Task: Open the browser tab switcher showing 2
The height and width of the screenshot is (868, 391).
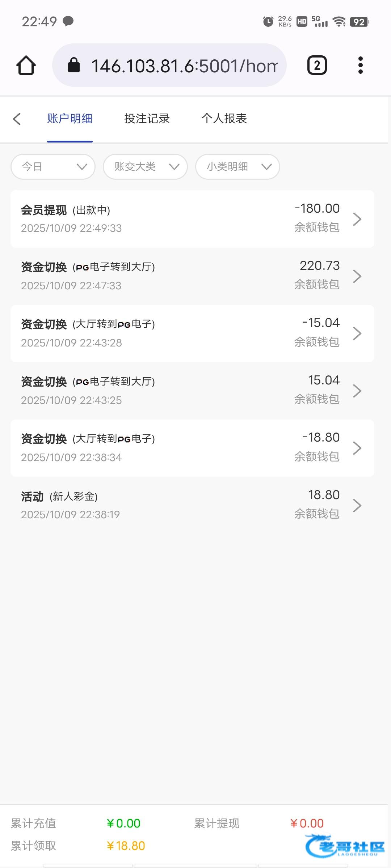Action: (x=317, y=65)
